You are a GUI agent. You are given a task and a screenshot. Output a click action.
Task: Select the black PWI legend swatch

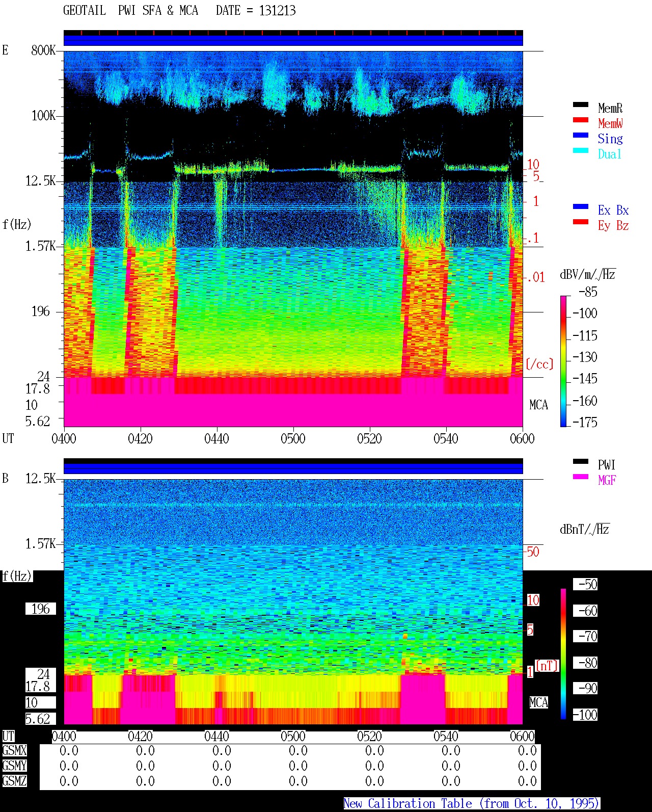pyautogui.click(x=581, y=461)
